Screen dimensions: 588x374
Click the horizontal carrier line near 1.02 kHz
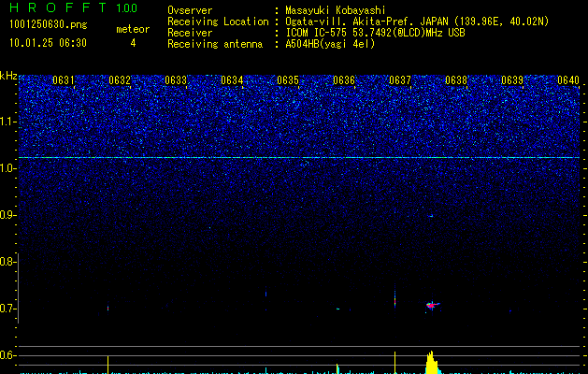coord(299,158)
